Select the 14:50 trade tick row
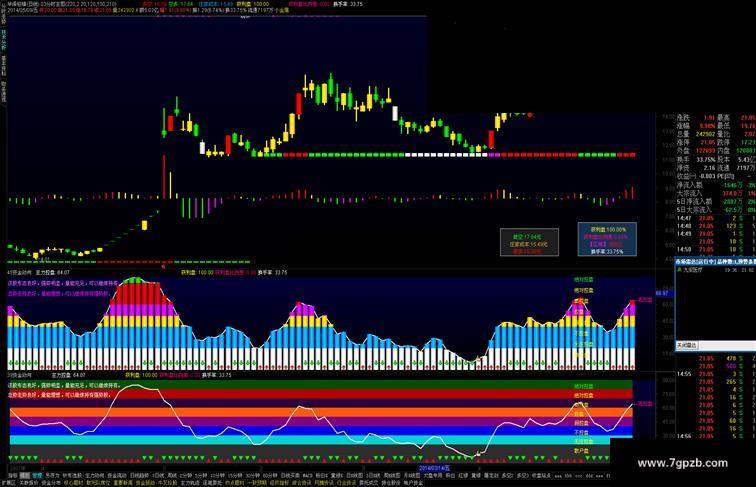The height and width of the screenshot is (487, 756). click(716, 249)
